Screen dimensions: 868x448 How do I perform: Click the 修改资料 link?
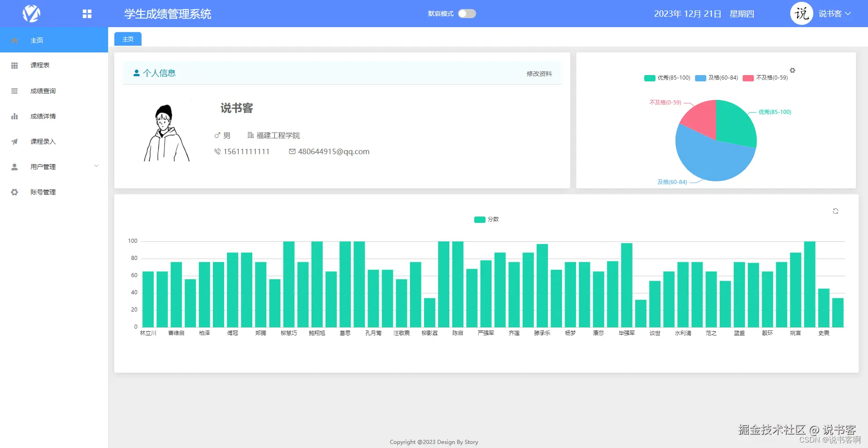[539, 74]
